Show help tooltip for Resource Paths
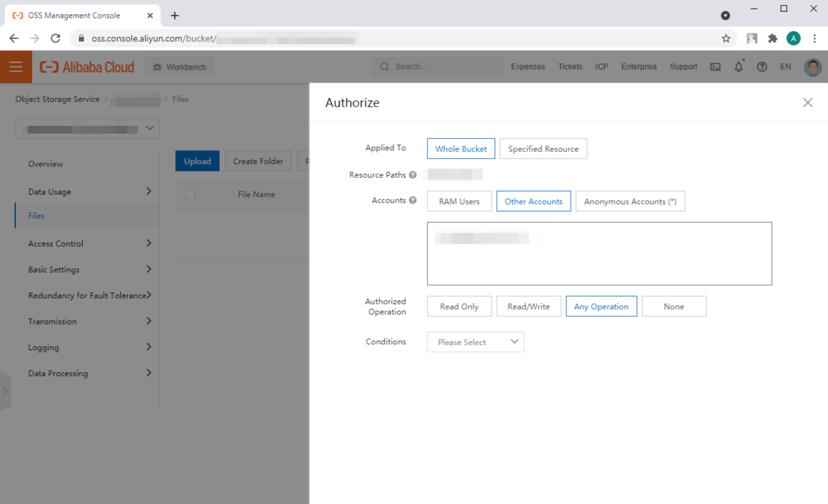This screenshot has height=504, width=828. tap(413, 175)
